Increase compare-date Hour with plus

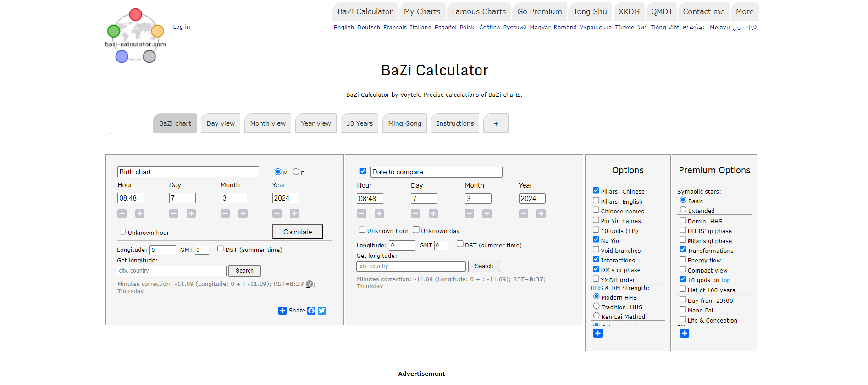pos(379,213)
